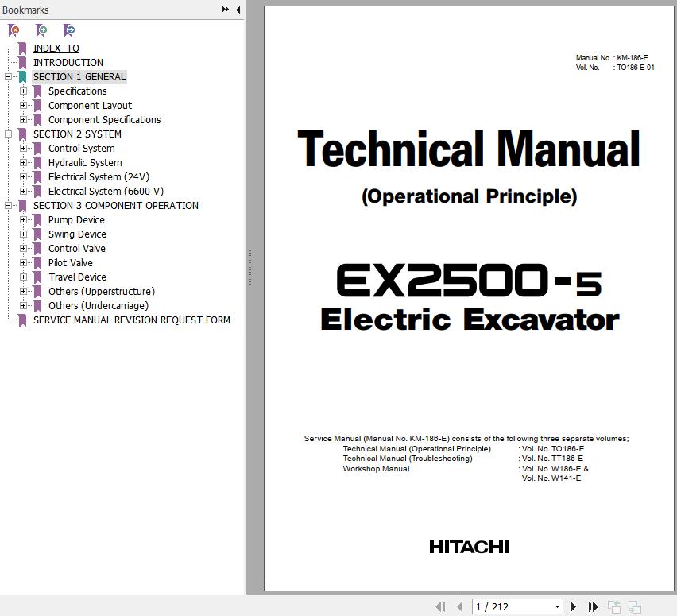Expand the Electrical System (24V) bookmark
The width and height of the screenshot is (677, 616).
point(23,177)
